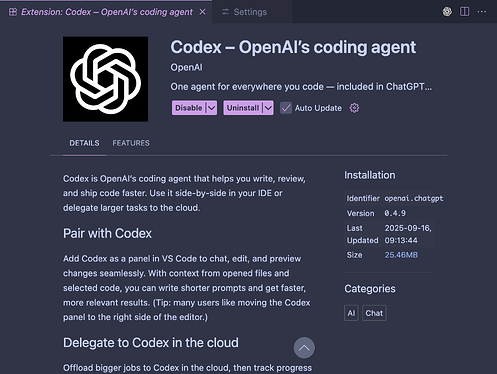Open the FEATURES tab
The image size is (497, 374).
(x=131, y=143)
